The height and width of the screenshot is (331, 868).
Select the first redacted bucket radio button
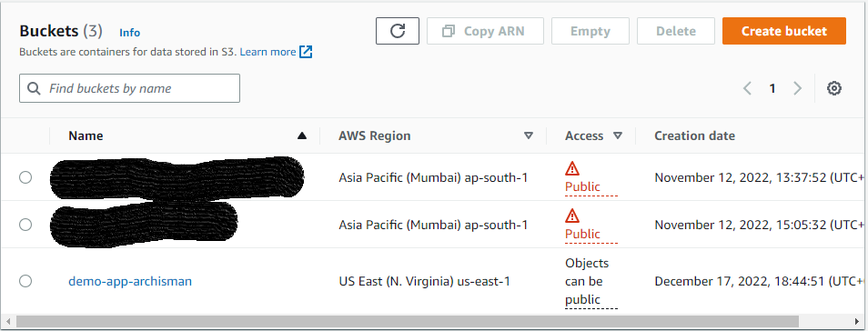click(25, 177)
